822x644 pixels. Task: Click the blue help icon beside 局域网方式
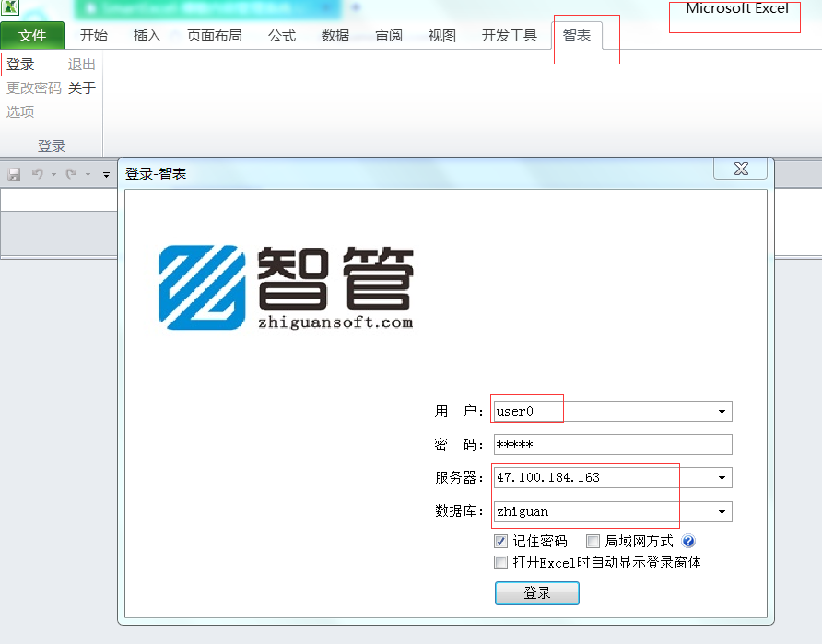click(688, 541)
